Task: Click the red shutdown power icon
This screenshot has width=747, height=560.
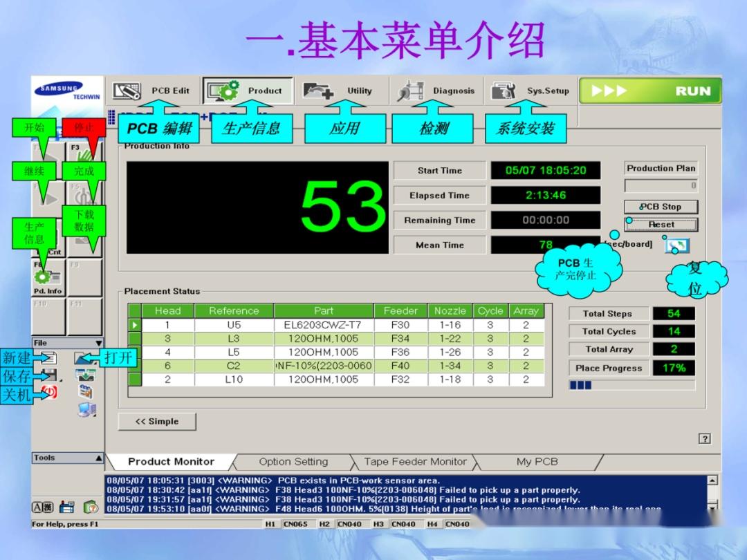Action: 49,393
